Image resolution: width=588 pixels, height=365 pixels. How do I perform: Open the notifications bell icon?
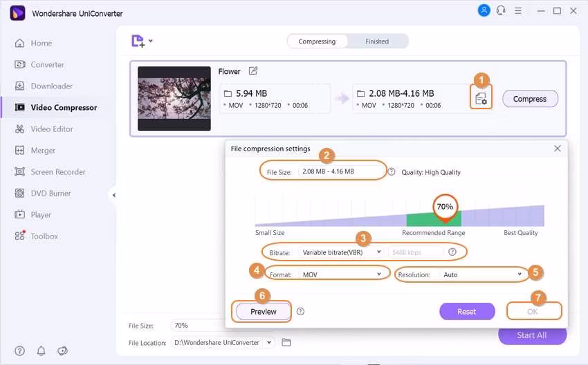pyautogui.click(x=42, y=350)
